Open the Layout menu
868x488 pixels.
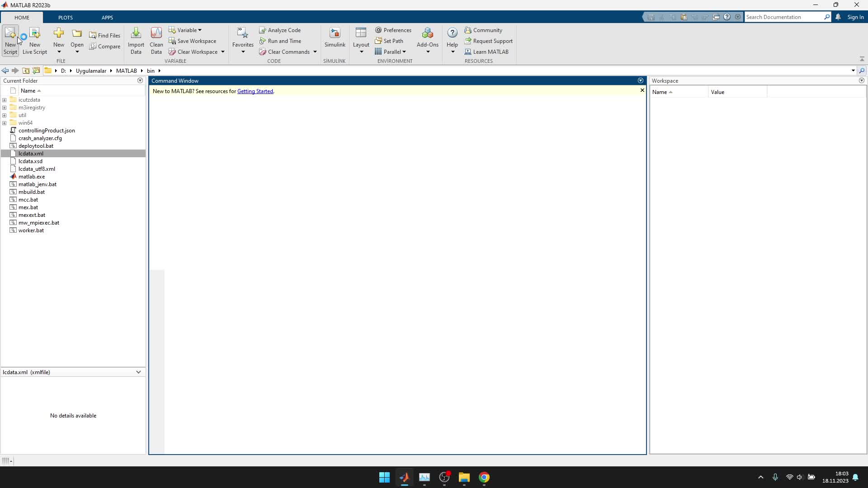(x=361, y=41)
